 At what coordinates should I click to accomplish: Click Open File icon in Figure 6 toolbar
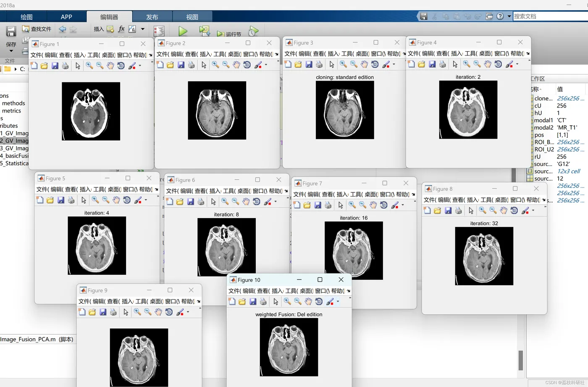pos(180,202)
